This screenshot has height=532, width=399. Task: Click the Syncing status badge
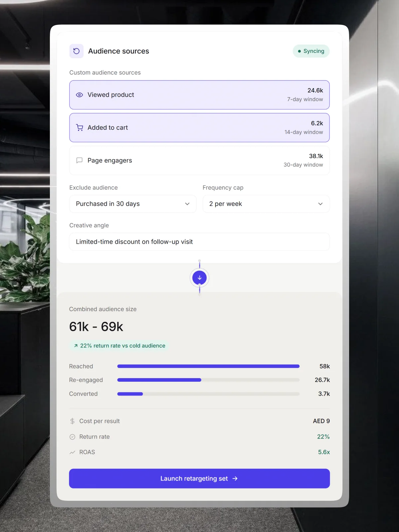(311, 51)
